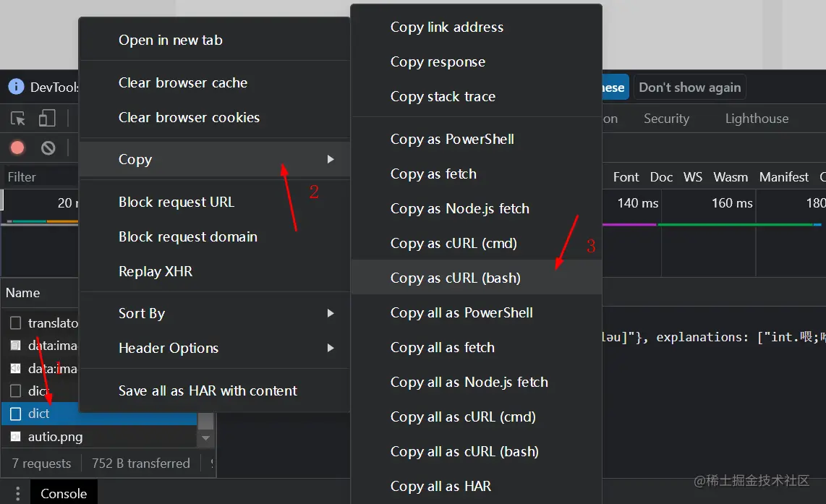Choose Copy as cURL (bash)

456,278
